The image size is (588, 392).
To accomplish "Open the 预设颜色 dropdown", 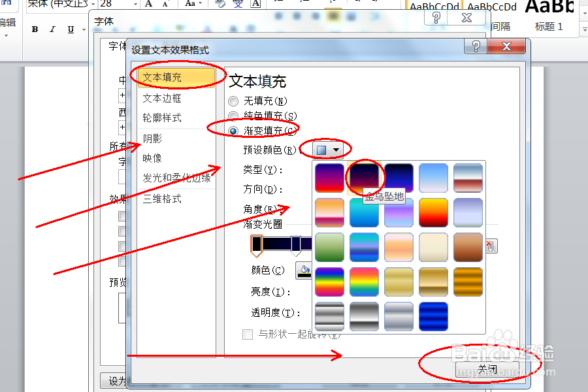I will click(x=326, y=148).
